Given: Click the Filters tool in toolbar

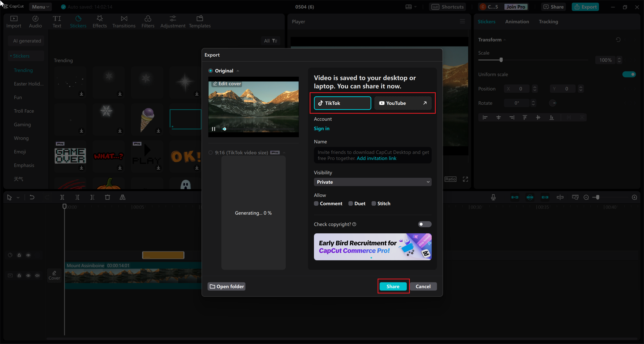Looking at the screenshot, I should [148, 21].
